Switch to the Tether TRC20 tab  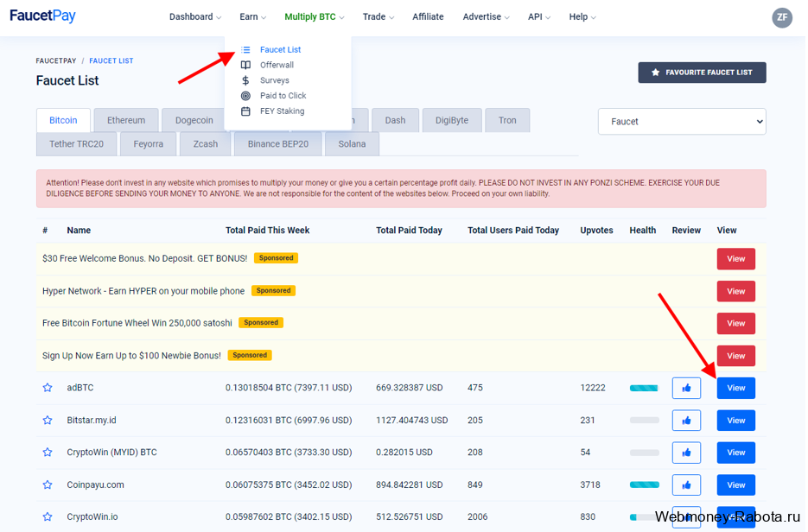(x=76, y=143)
